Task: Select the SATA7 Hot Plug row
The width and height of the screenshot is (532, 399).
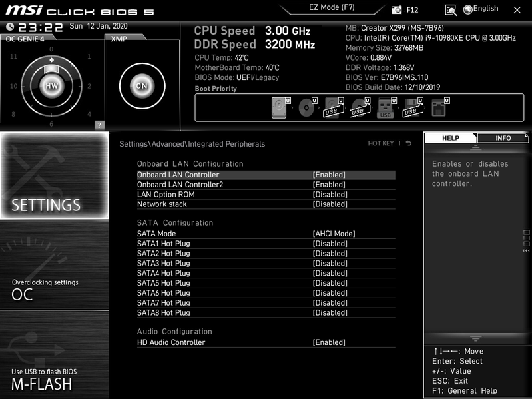Action: click(x=266, y=302)
